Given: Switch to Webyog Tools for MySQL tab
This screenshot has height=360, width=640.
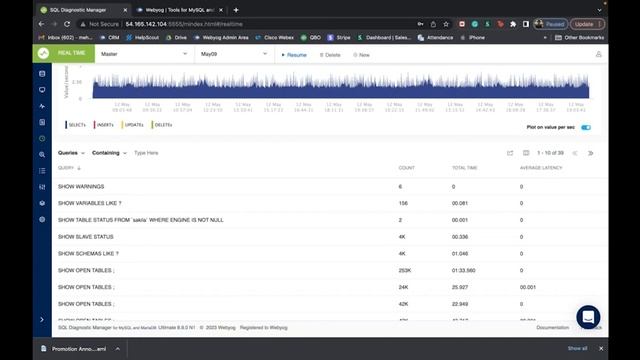Looking at the screenshot, I should pyautogui.click(x=180, y=10).
